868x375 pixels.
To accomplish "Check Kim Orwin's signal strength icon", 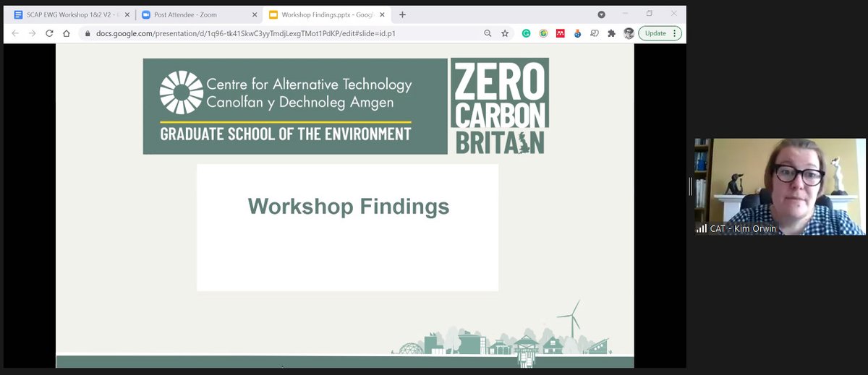I will (702, 228).
